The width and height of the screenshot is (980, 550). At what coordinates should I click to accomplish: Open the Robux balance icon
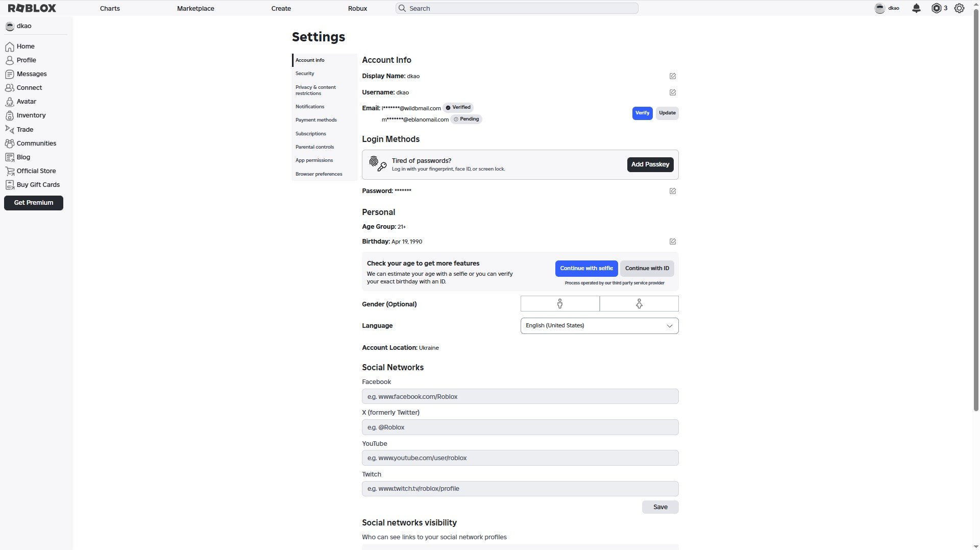pyautogui.click(x=936, y=8)
